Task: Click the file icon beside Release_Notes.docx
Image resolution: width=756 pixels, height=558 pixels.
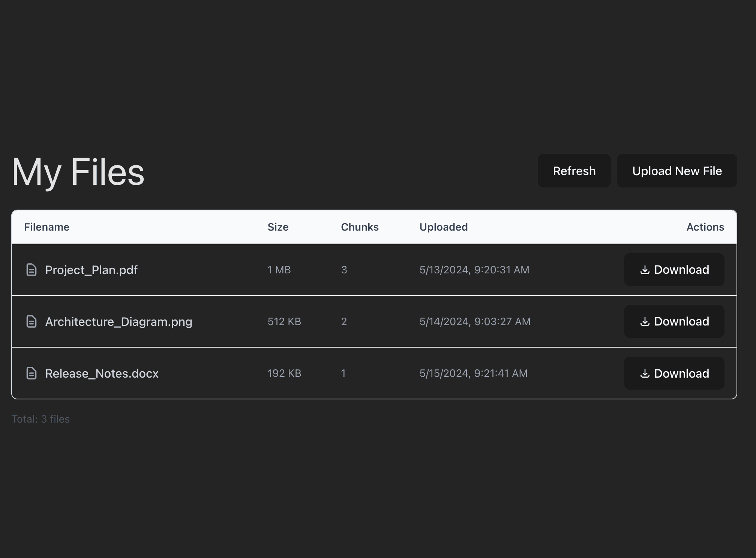Action: coord(31,373)
